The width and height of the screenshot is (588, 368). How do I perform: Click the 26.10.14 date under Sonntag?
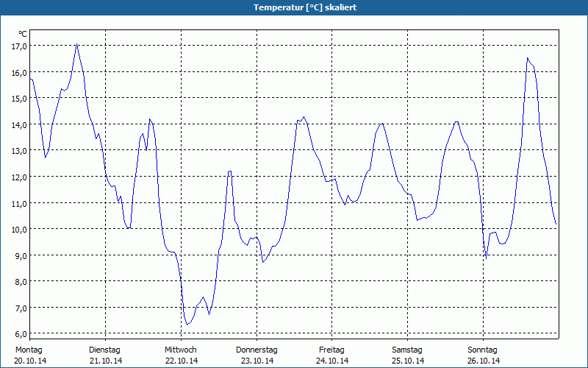pyautogui.click(x=484, y=361)
